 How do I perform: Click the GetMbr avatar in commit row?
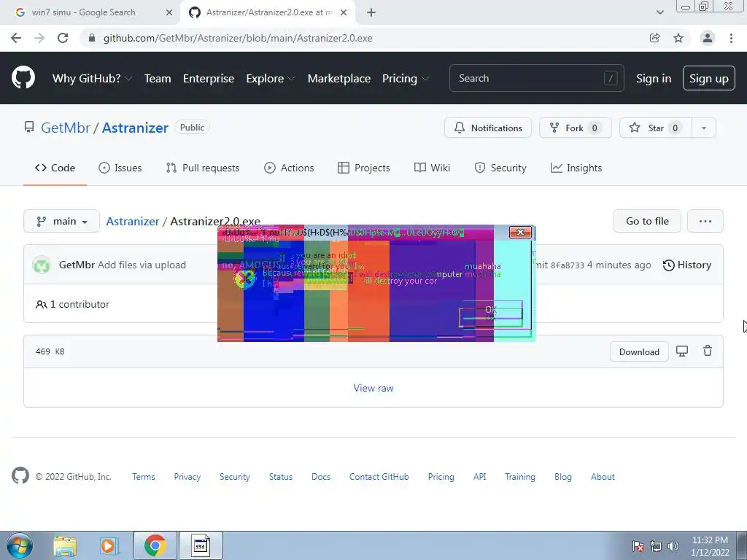pyautogui.click(x=42, y=265)
